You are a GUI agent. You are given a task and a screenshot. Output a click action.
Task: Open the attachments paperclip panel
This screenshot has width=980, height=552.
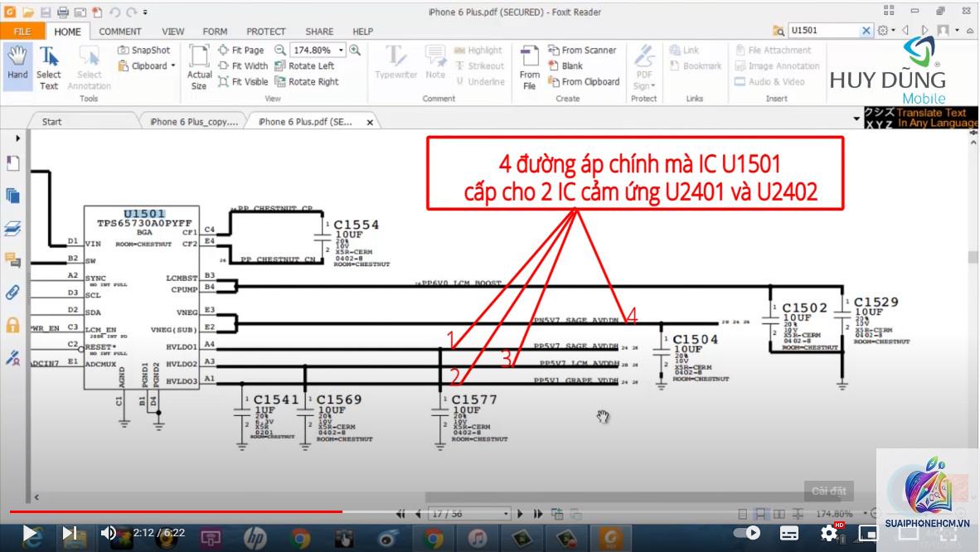(x=13, y=292)
